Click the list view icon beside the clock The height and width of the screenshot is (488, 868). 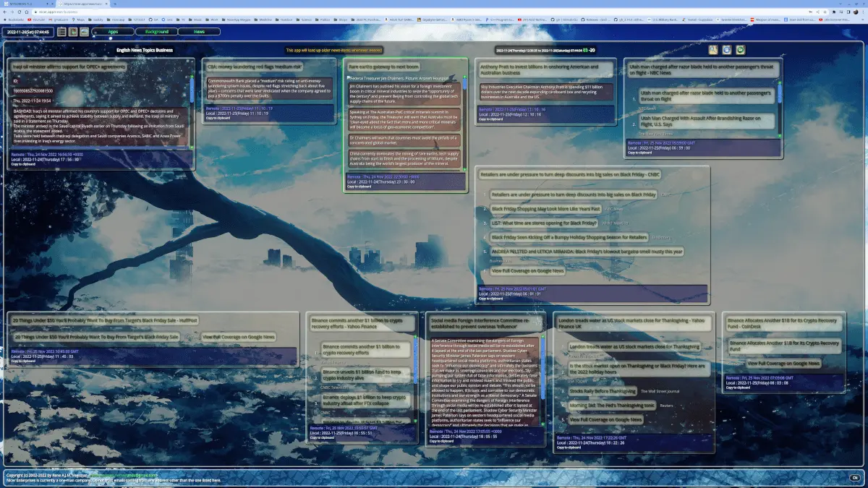62,32
